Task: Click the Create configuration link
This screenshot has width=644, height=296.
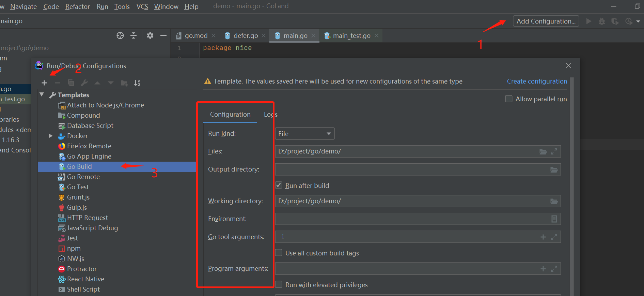Action: (x=537, y=81)
